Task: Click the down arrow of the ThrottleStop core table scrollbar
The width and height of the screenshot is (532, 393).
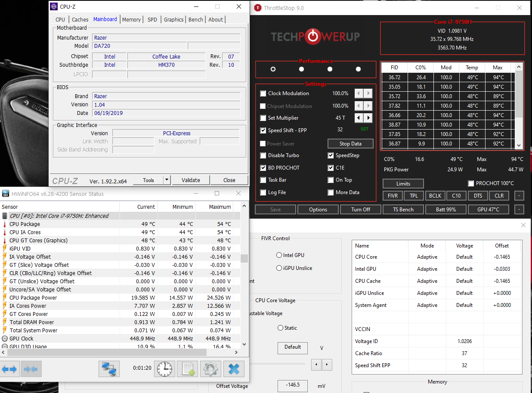Action: coord(519,146)
